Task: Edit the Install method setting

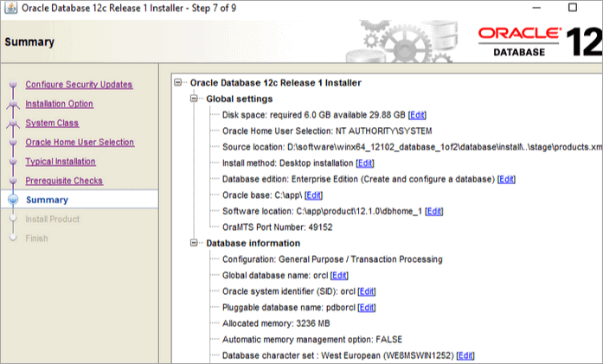Action: pyautogui.click(x=365, y=163)
